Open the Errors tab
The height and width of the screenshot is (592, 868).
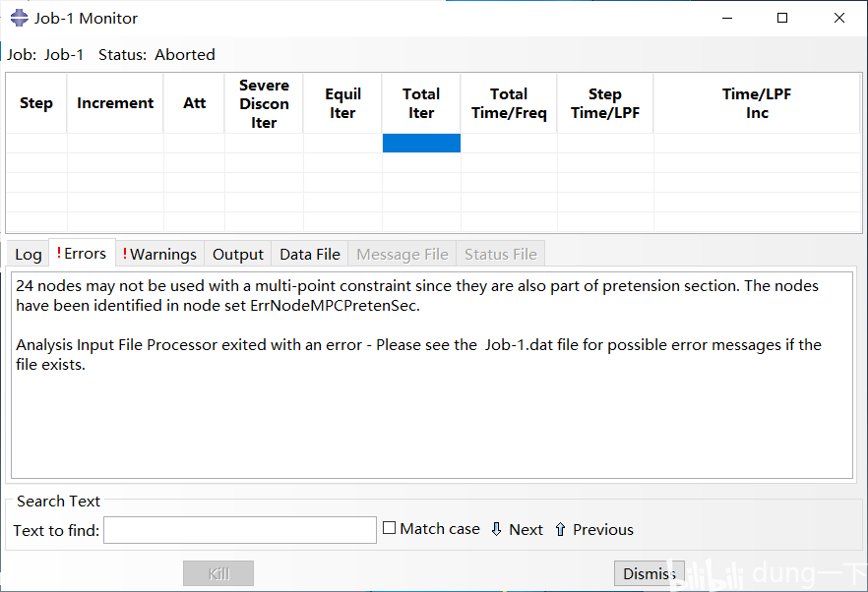click(x=82, y=254)
